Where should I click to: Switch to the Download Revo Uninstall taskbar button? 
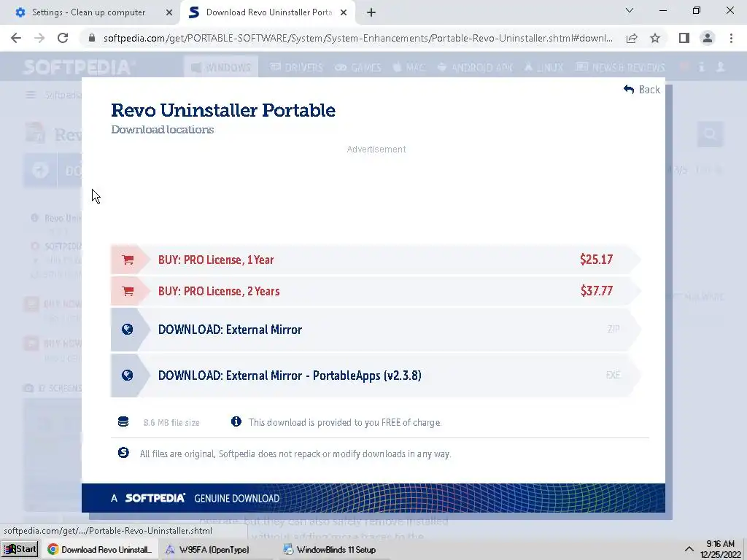(x=99, y=549)
